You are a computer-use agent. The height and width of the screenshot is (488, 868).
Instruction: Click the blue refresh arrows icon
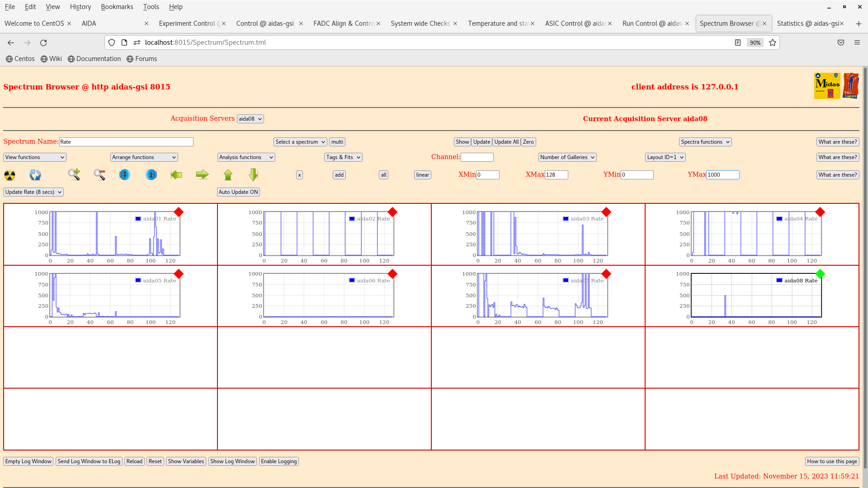(x=35, y=175)
